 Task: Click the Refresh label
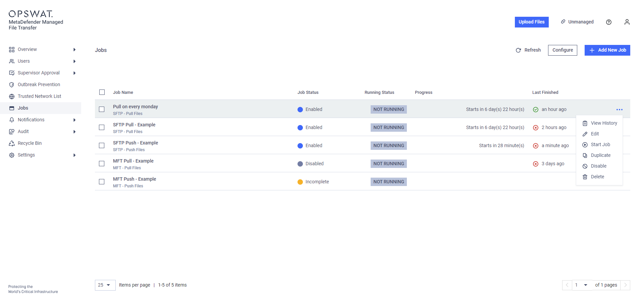pyautogui.click(x=533, y=50)
